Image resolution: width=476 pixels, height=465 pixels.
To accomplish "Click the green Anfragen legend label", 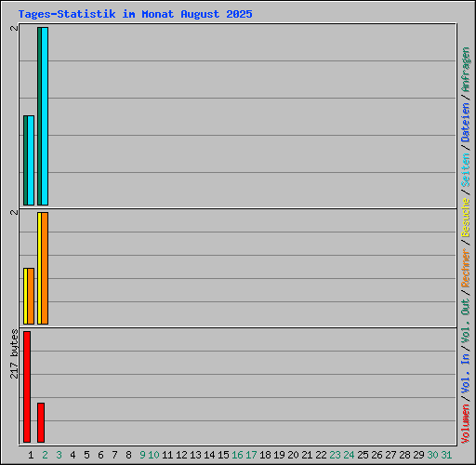I will coord(465,70).
